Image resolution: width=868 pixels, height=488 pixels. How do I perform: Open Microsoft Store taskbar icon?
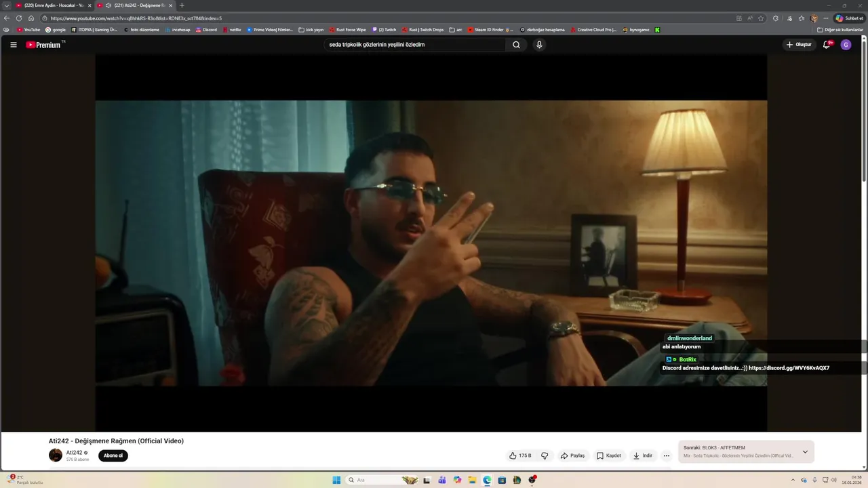click(502, 480)
